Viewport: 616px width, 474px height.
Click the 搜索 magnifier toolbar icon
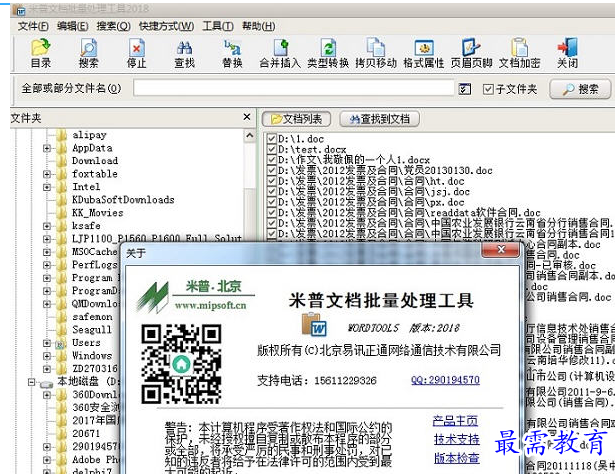(x=88, y=53)
